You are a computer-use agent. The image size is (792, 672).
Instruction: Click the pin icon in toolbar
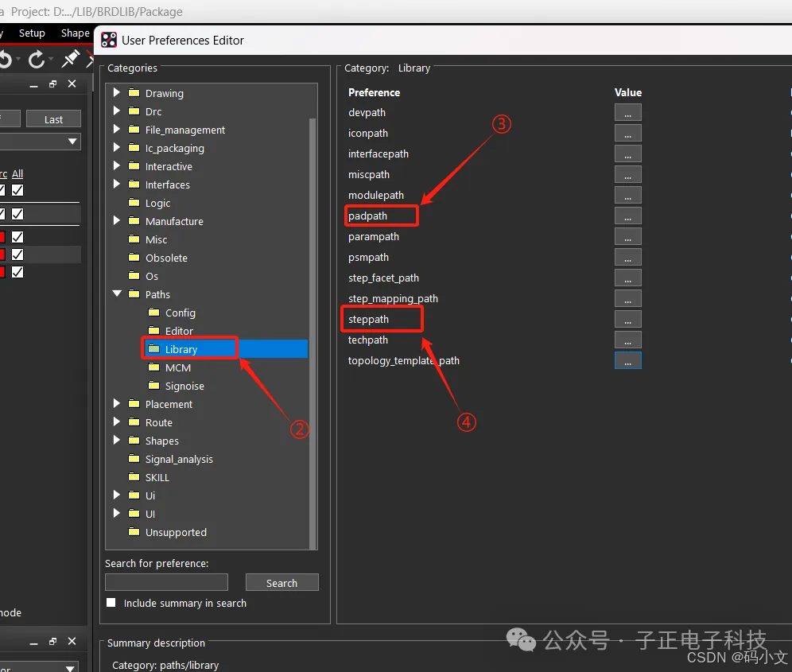pyautogui.click(x=70, y=59)
